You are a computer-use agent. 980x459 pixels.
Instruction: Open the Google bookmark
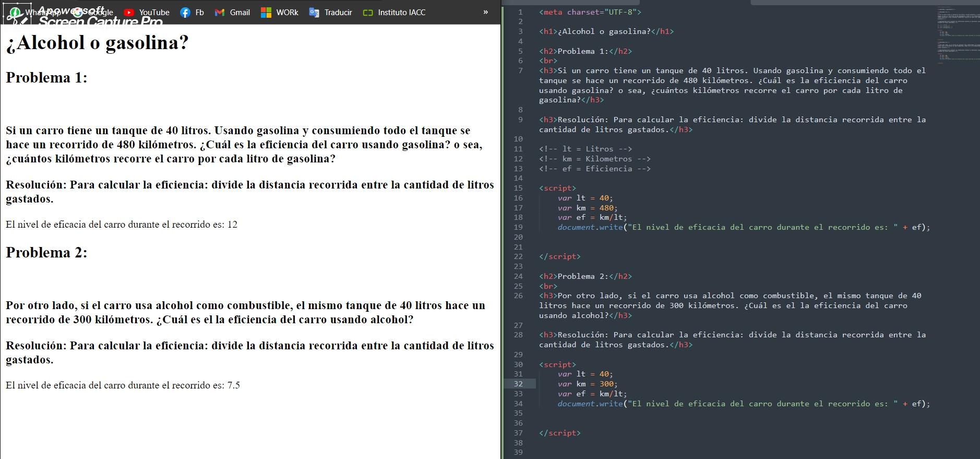[93, 12]
